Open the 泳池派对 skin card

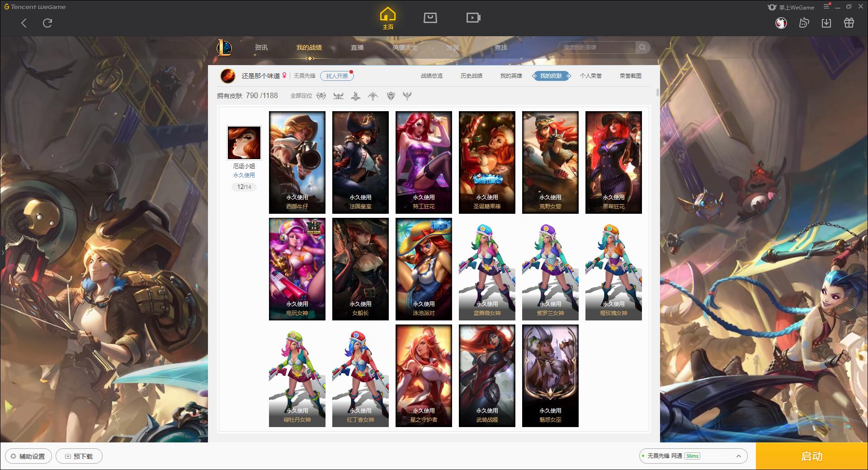pyautogui.click(x=424, y=269)
